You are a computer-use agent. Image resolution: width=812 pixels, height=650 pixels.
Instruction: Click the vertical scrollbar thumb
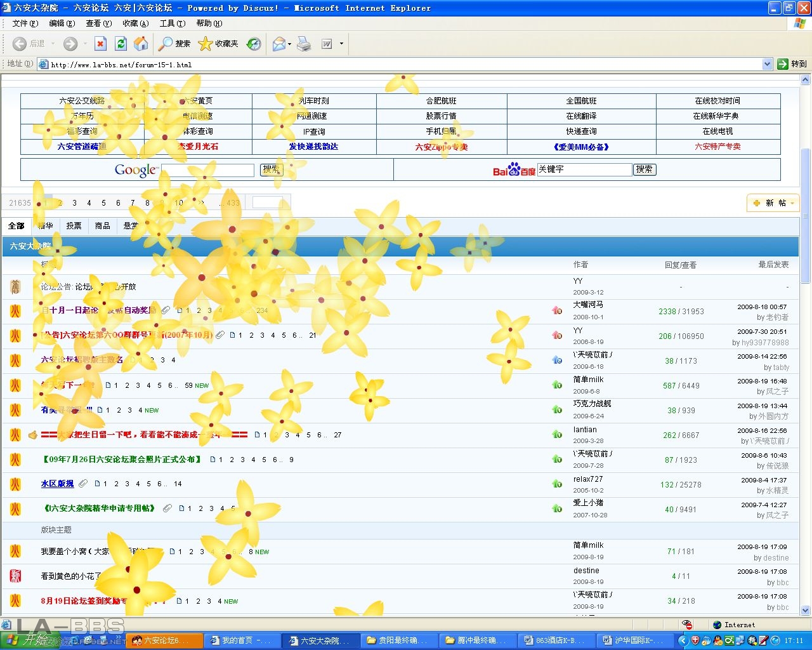806,216
